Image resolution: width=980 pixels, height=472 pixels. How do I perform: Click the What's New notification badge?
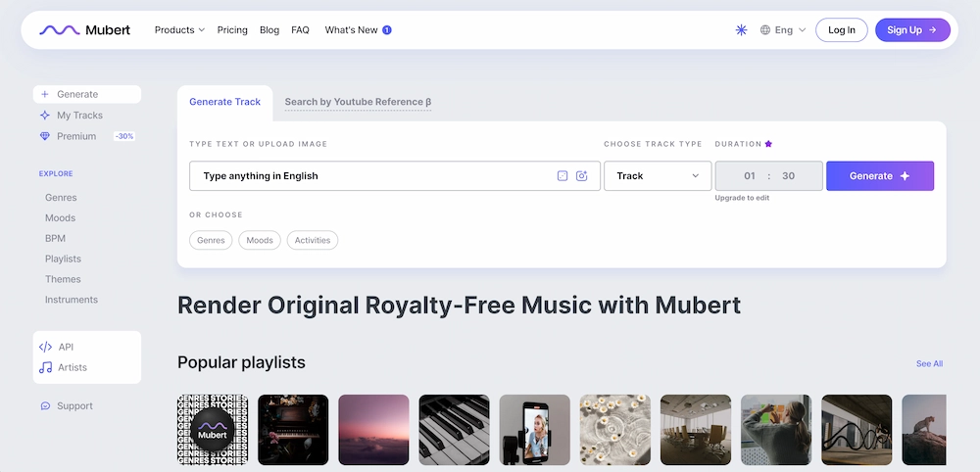coord(387,30)
